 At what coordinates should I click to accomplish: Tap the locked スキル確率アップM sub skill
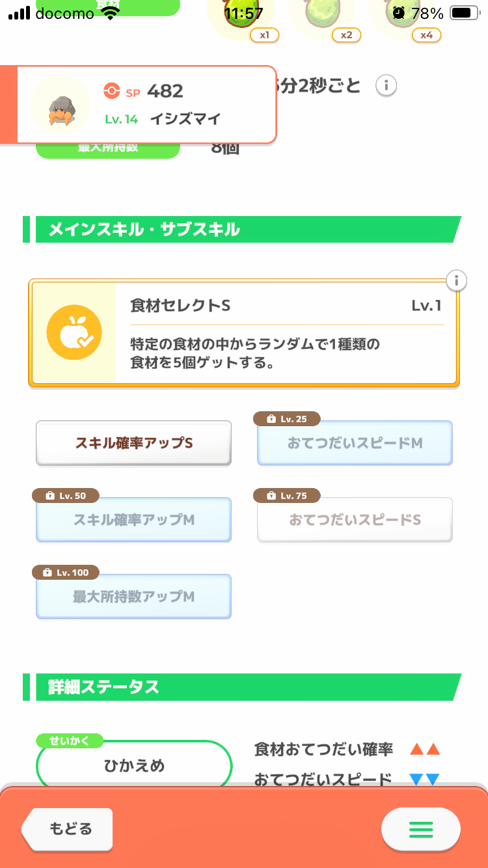click(133, 520)
